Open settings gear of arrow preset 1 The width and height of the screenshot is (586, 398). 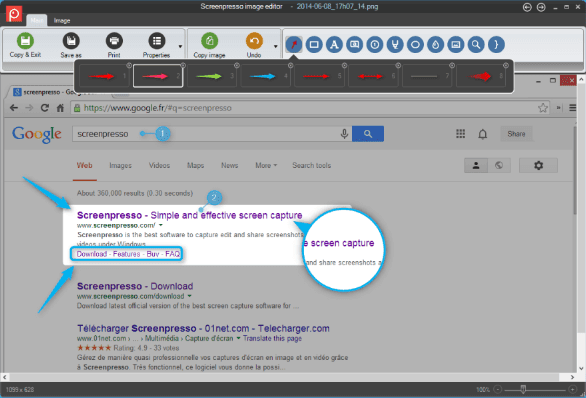tap(129, 65)
